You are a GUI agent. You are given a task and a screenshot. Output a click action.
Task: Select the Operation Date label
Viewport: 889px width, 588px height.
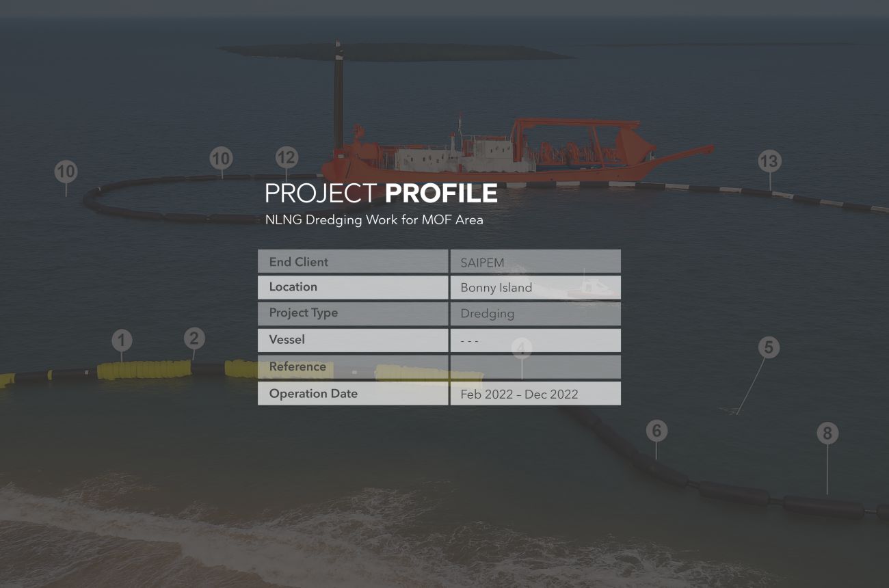point(353,393)
